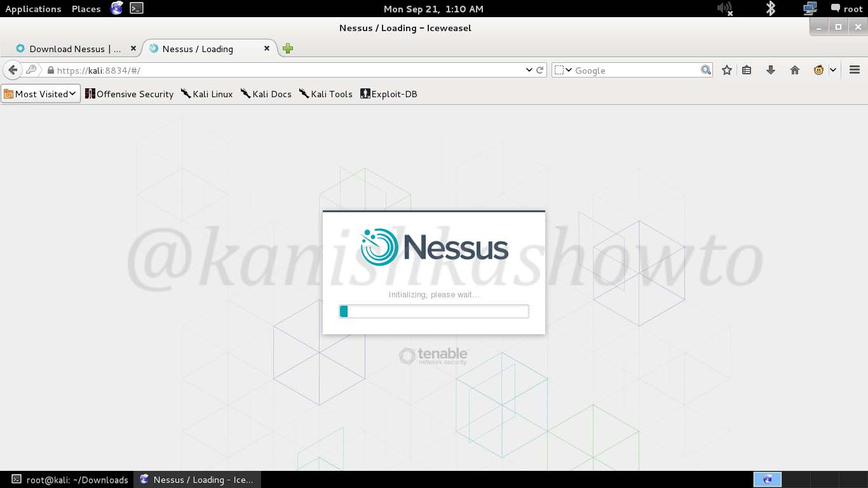The image size is (868, 488).
Task: Click the Google search field
Action: tap(636, 71)
